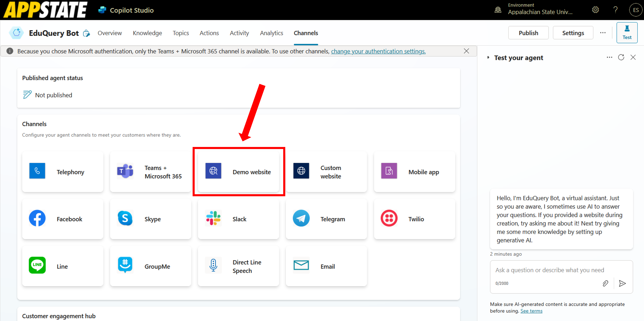Click the attach file paperclip icon
Viewport: 644px width, 321px height.
coord(605,283)
